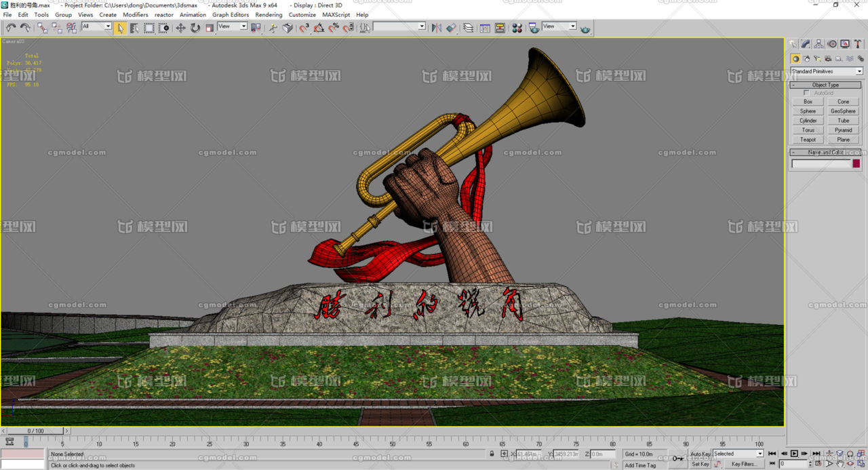Viewport: 868px width, 470px height.
Task: Click the Redo arrow icon
Action: pos(25,28)
